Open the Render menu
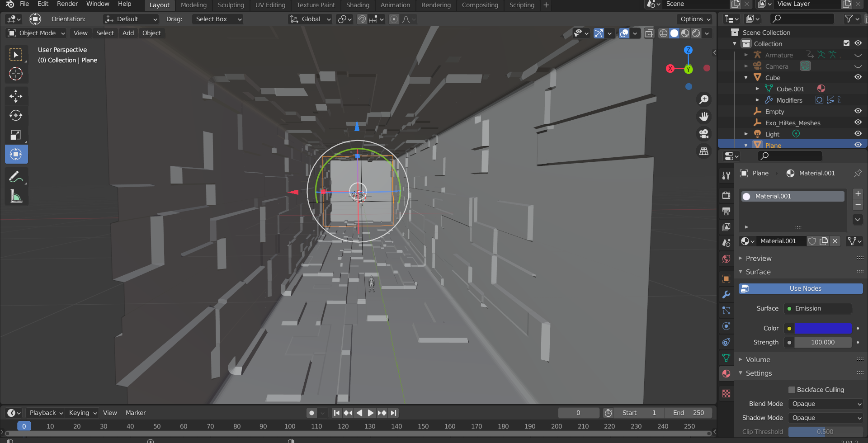 [x=67, y=4]
